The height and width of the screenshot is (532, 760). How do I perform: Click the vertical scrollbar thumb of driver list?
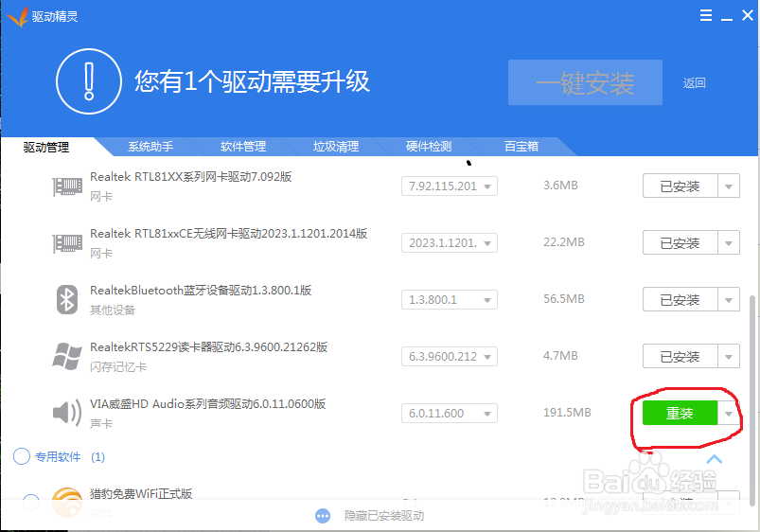coord(751,400)
